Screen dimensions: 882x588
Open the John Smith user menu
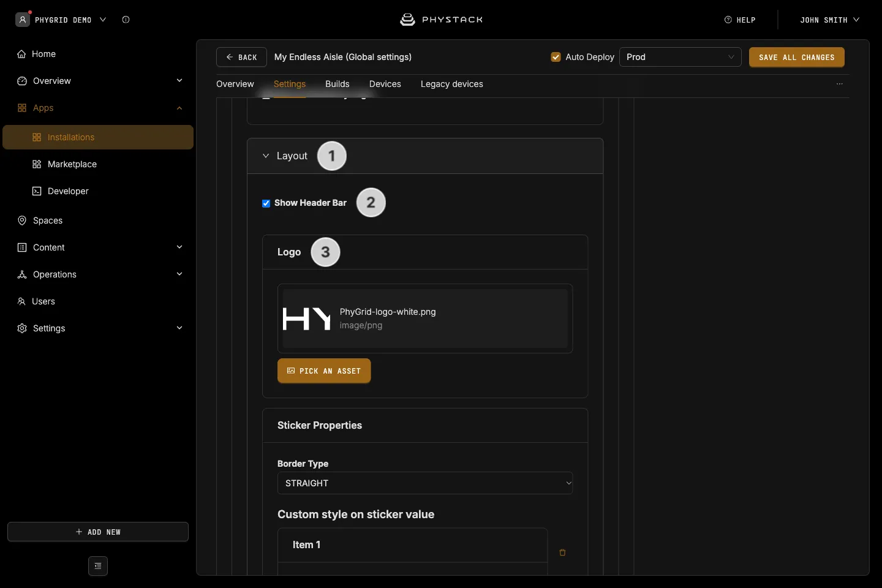830,20
